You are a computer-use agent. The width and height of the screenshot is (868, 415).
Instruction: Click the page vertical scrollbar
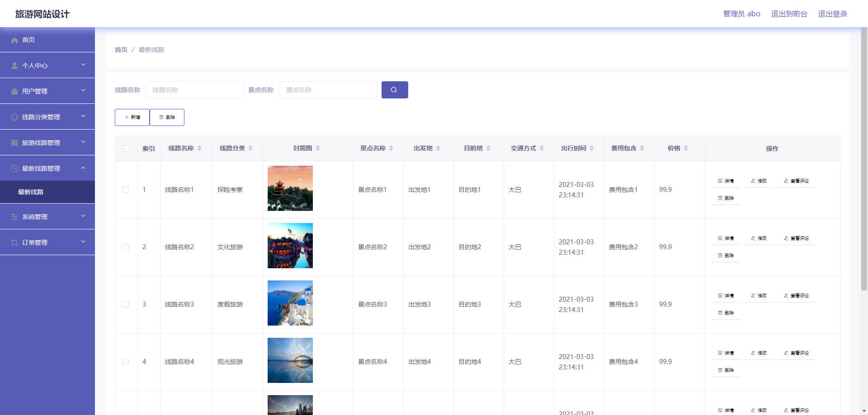[x=864, y=159]
